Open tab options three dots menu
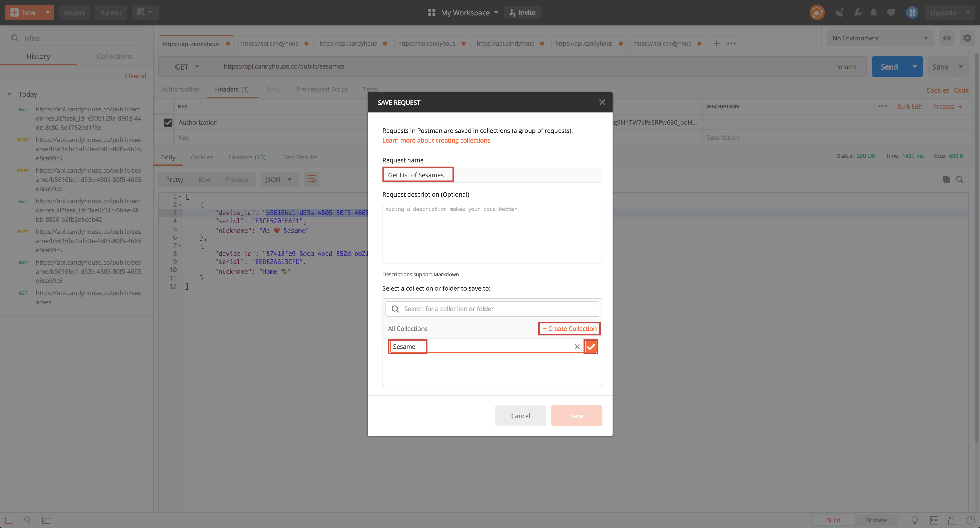Image resolution: width=980 pixels, height=528 pixels. coord(731,43)
